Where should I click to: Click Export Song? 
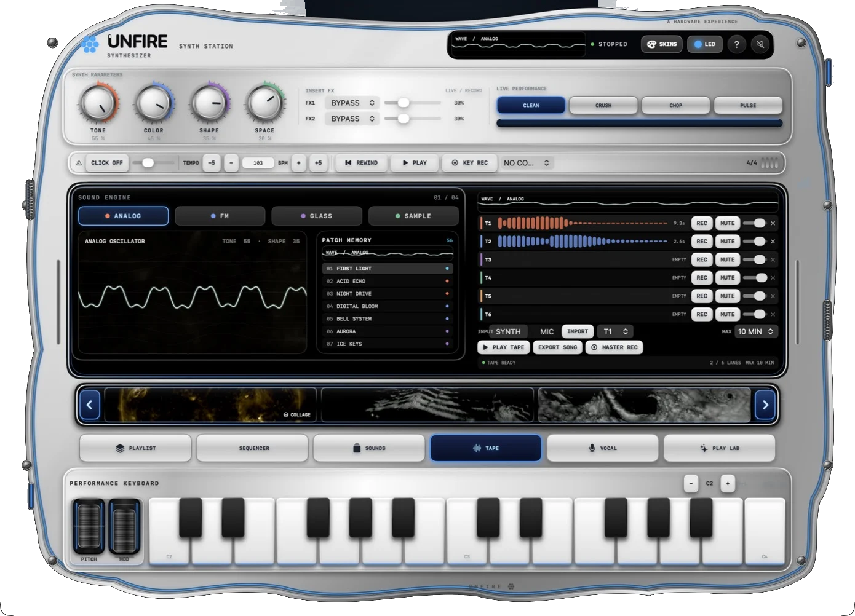[557, 347]
